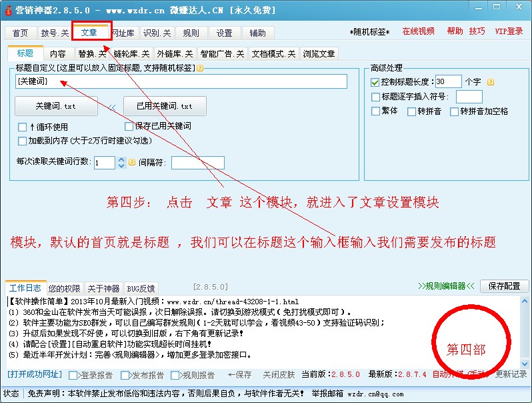Click the latest version number 2.8.7.4
Viewport: 532px width, 403px height.
click(x=412, y=374)
